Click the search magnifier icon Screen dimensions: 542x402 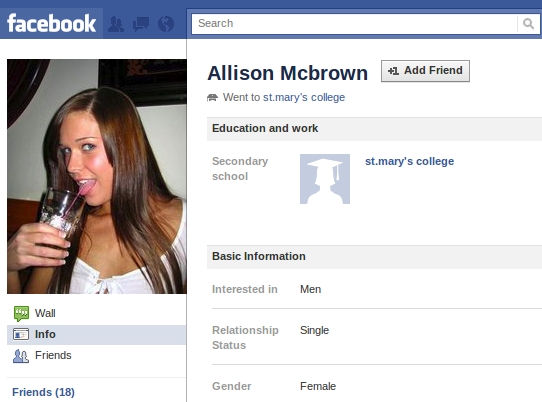coord(528,24)
